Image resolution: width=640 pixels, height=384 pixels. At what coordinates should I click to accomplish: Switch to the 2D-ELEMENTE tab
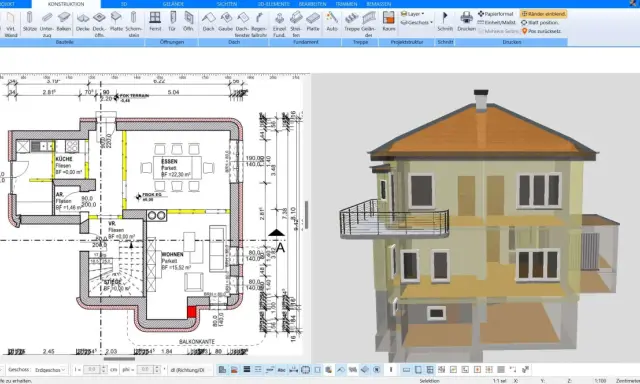point(273,4)
